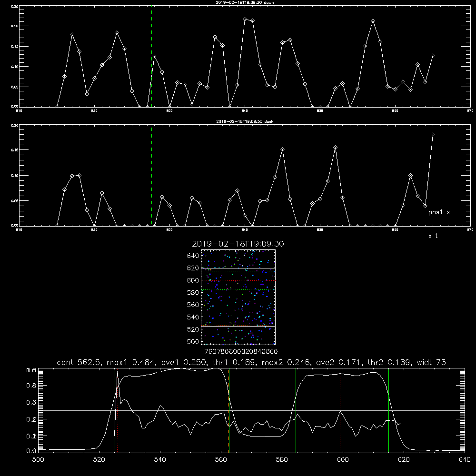Click the red dotted vertical line near 600
The width and height of the screenshot is (476, 476).
tap(340, 410)
